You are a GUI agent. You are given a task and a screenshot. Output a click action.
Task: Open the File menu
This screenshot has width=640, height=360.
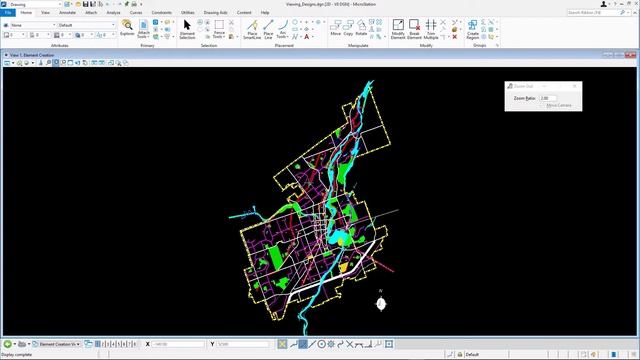click(x=8, y=13)
